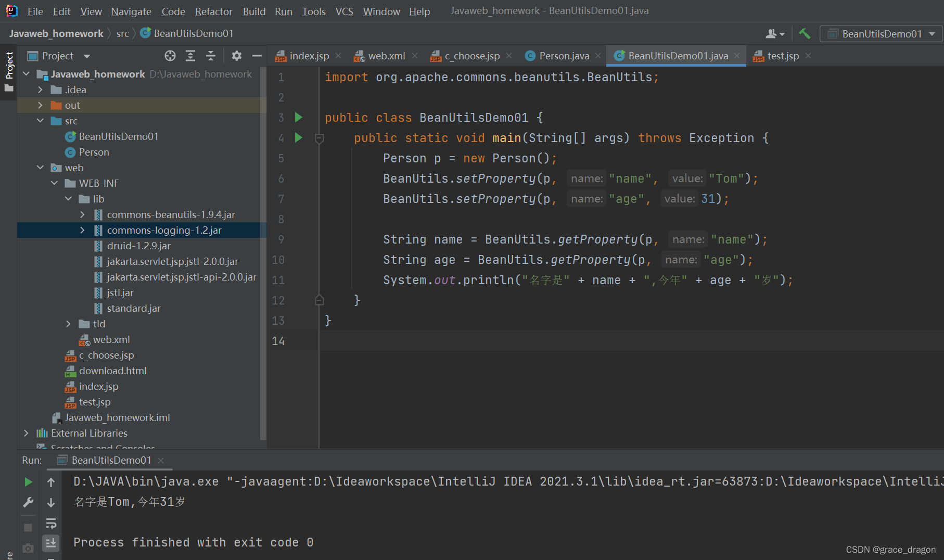This screenshot has height=560, width=944.
Task: Toggle scroll to end in console
Action: tap(51, 543)
